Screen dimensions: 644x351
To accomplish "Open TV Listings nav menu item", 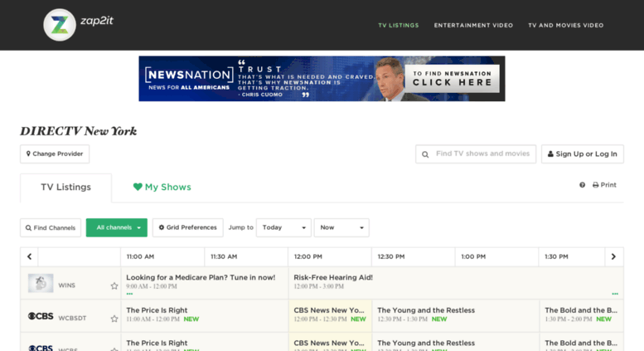I will pyautogui.click(x=399, y=26).
